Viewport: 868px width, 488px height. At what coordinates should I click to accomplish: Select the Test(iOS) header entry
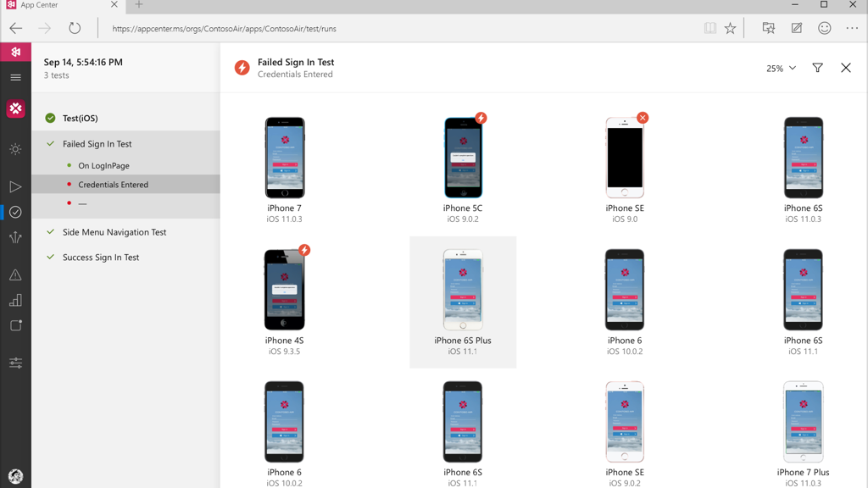pos(80,119)
